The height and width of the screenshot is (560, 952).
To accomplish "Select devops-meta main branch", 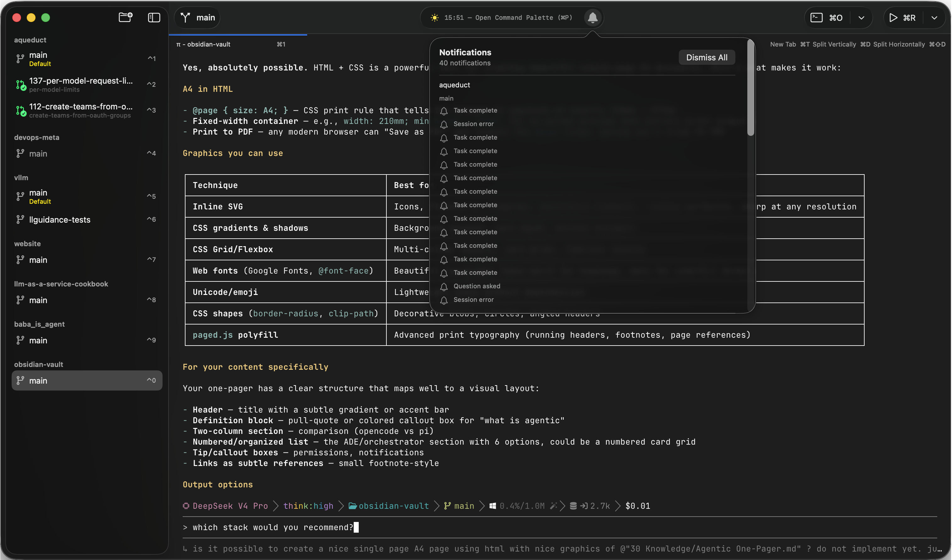I will (x=87, y=153).
